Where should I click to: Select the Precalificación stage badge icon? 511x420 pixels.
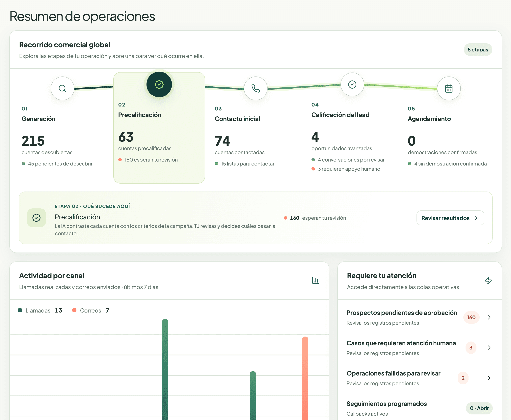tap(159, 84)
